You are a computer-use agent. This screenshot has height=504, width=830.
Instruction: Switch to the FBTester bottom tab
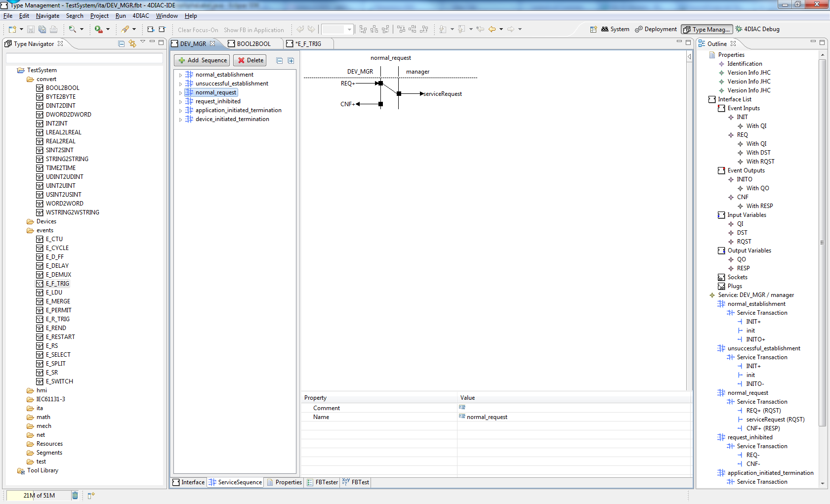click(x=322, y=482)
